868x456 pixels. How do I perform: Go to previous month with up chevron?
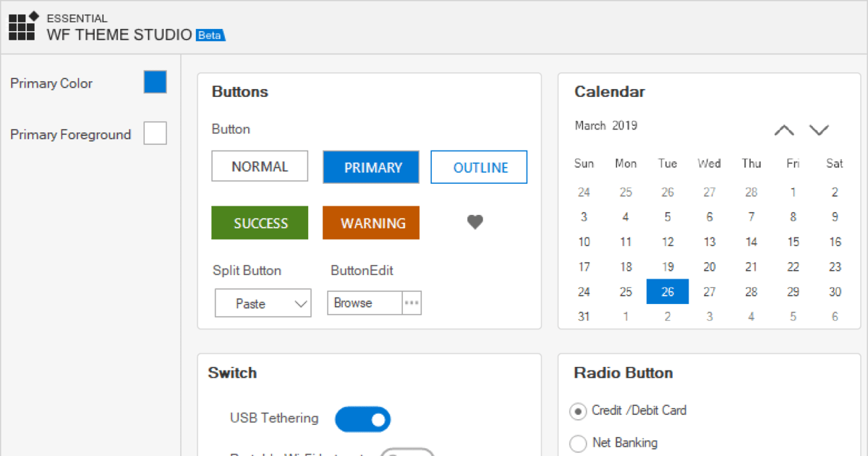(x=784, y=130)
